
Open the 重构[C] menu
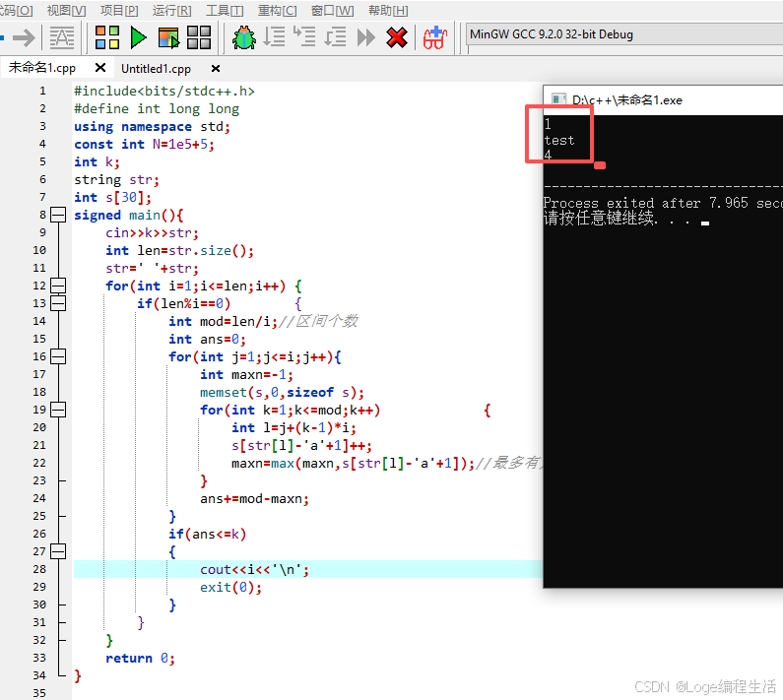tap(277, 10)
